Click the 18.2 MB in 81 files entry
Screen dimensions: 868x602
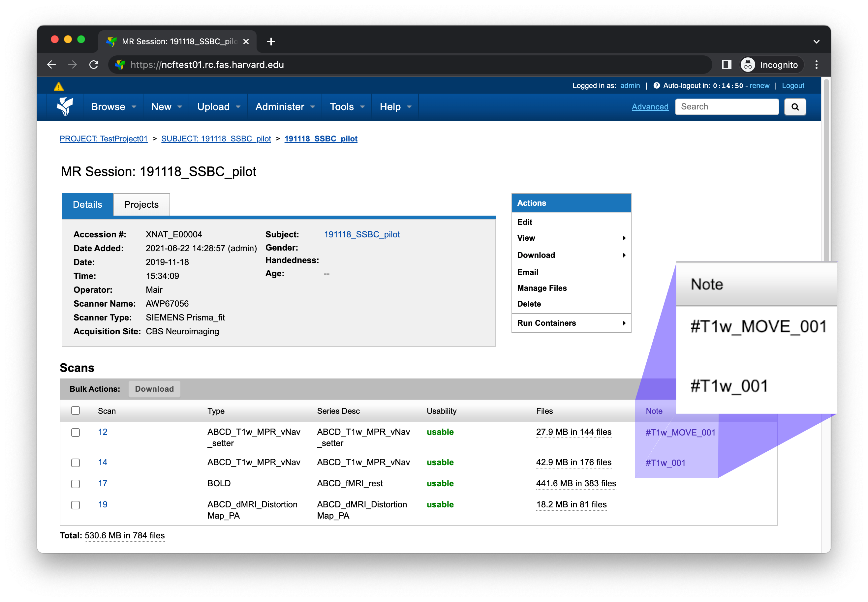coord(572,505)
